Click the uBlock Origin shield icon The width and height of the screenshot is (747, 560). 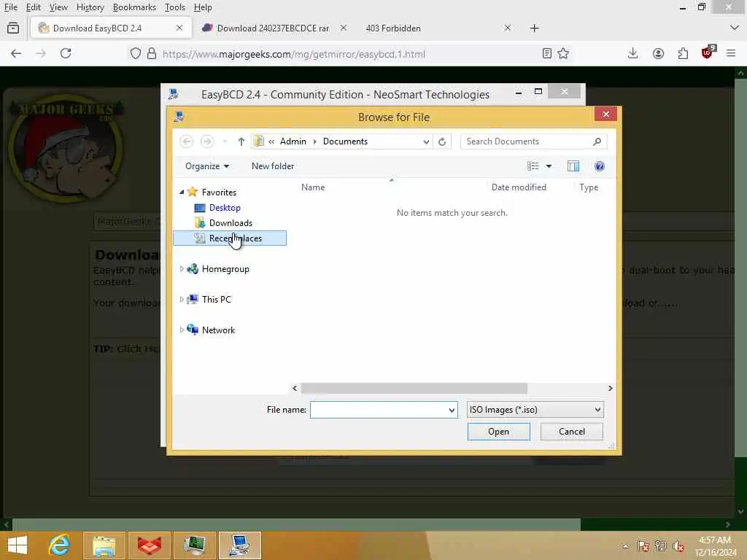pos(708,52)
